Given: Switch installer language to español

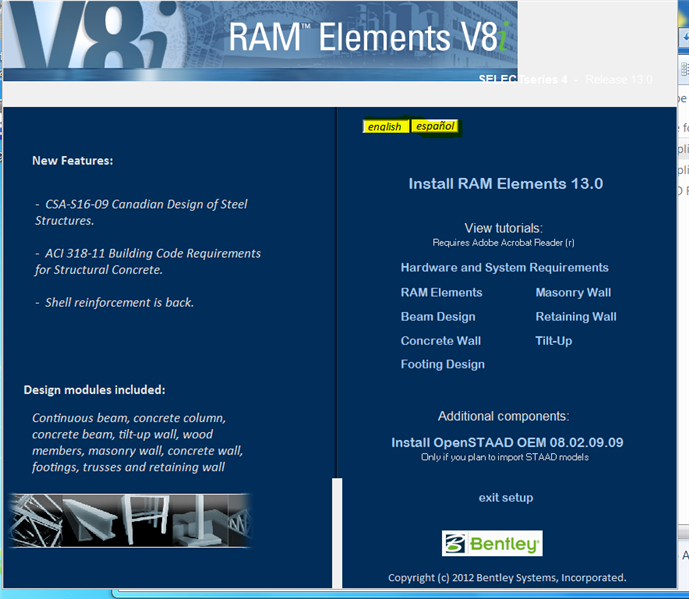Looking at the screenshot, I should coord(435,126).
